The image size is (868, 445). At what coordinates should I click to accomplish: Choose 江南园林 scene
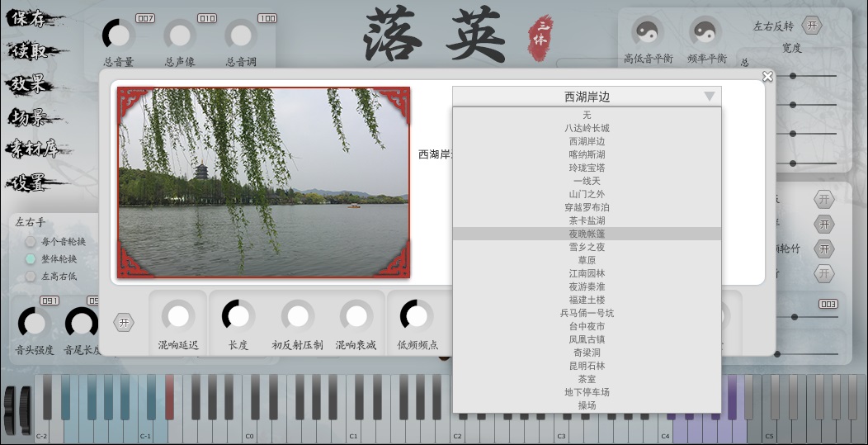pos(587,273)
